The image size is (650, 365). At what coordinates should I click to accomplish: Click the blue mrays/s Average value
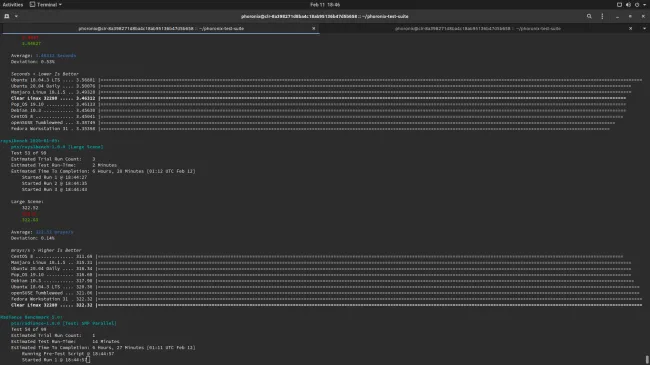[x=54, y=232]
